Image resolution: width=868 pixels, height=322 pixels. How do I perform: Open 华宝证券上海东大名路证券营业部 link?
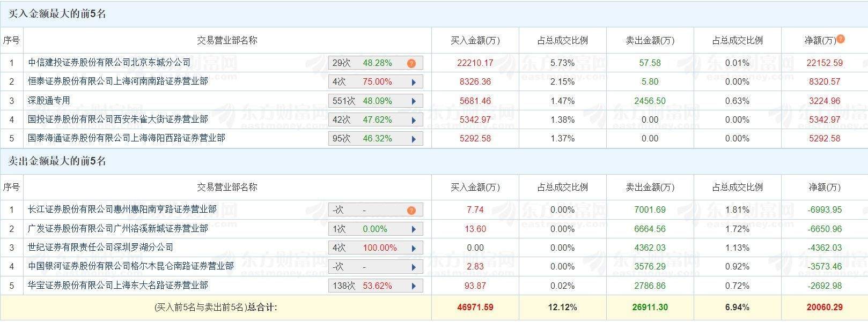click(118, 285)
